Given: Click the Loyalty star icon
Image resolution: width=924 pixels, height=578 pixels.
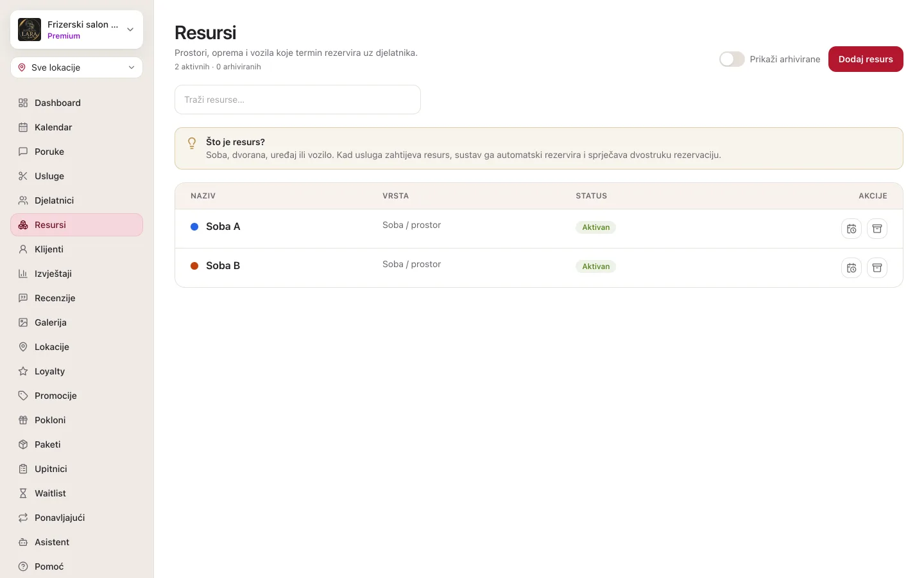Looking at the screenshot, I should point(23,371).
